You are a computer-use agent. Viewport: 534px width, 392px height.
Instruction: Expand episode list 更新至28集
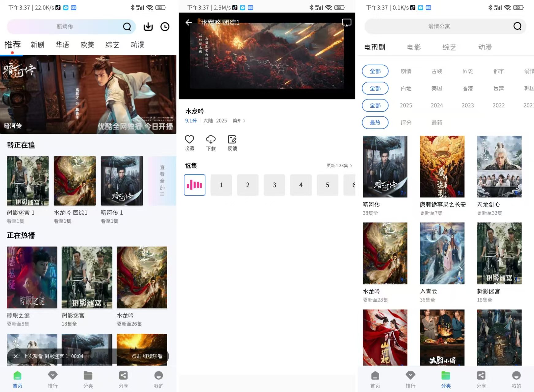pos(339,166)
